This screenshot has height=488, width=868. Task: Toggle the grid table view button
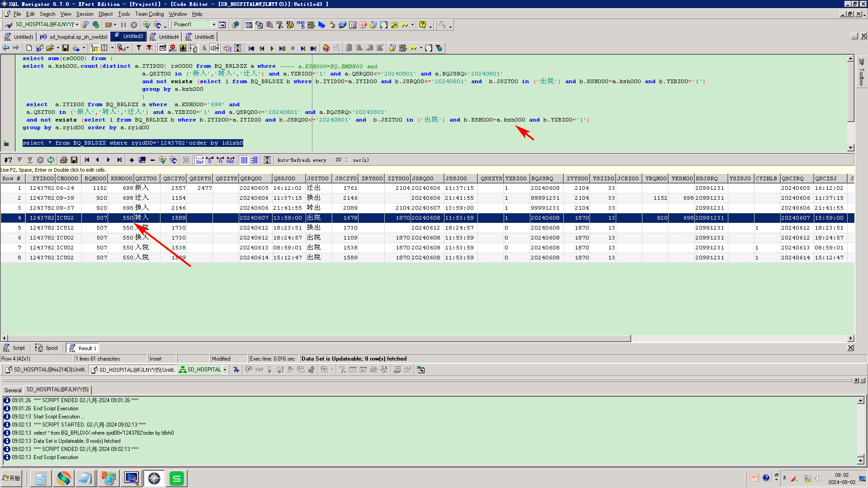pos(244,160)
